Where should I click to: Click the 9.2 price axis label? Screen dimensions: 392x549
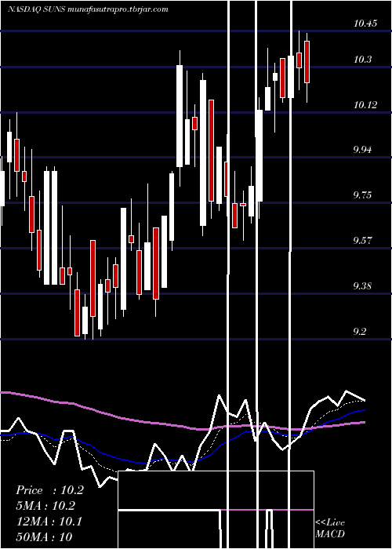(360, 331)
